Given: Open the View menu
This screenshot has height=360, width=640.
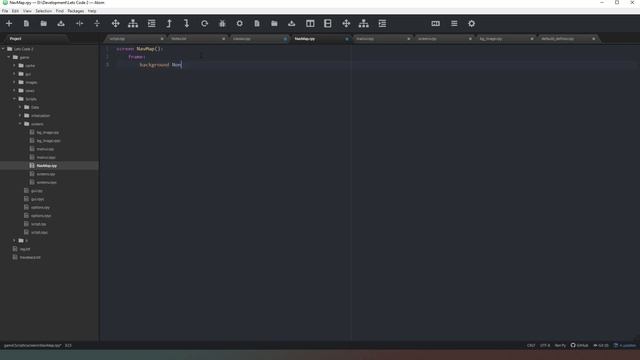Looking at the screenshot, I should pyautogui.click(x=27, y=11).
